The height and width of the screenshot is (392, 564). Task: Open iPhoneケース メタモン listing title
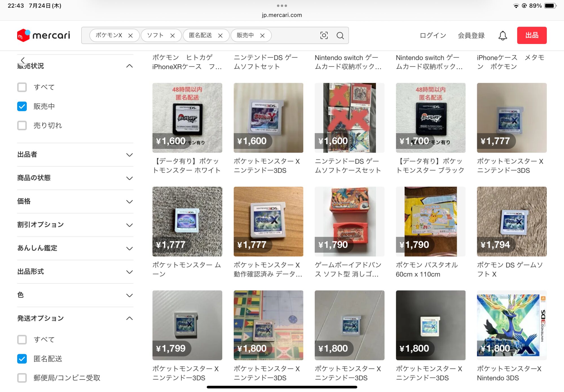point(511,62)
